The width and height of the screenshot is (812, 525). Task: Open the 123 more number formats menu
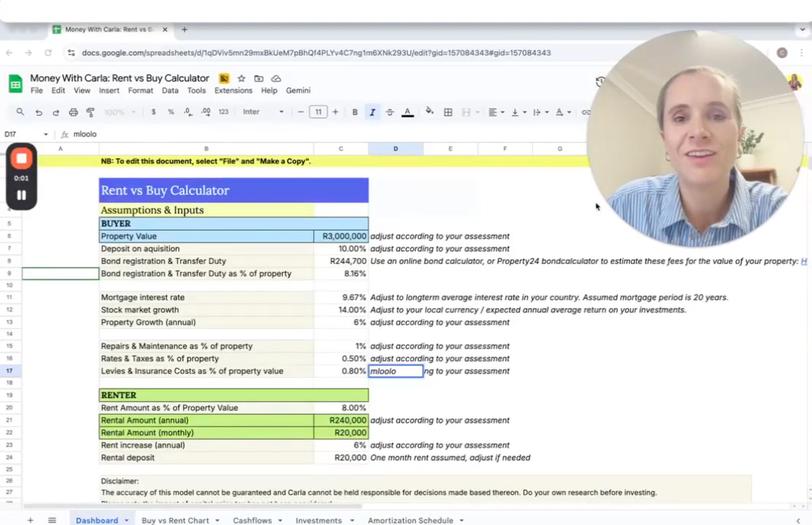224,112
